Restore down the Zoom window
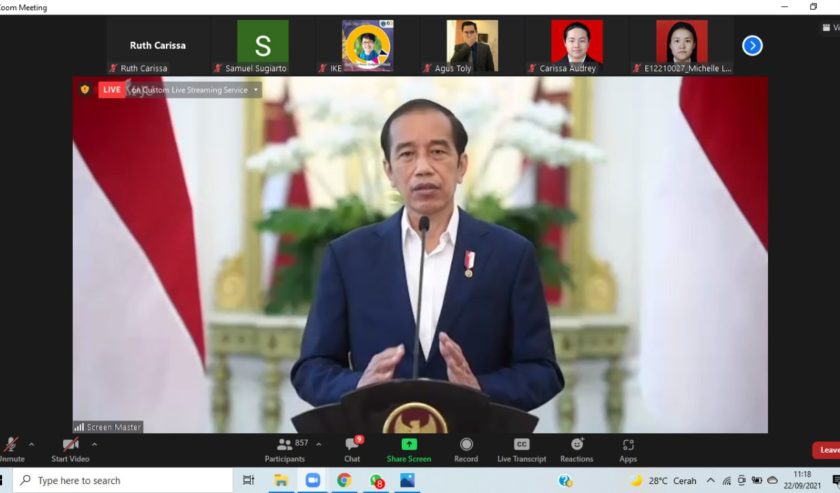Image resolution: width=840 pixels, height=493 pixels. [813, 6]
